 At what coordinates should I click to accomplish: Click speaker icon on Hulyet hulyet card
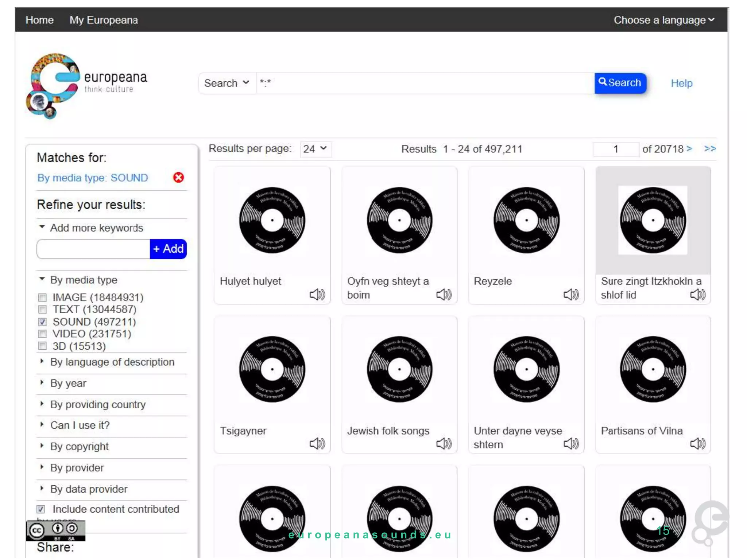[317, 294]
